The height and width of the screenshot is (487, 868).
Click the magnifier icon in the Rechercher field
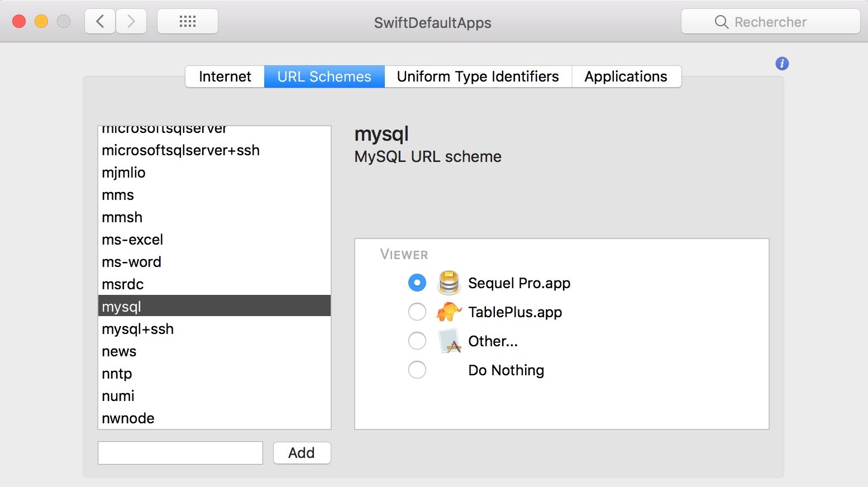721,22
